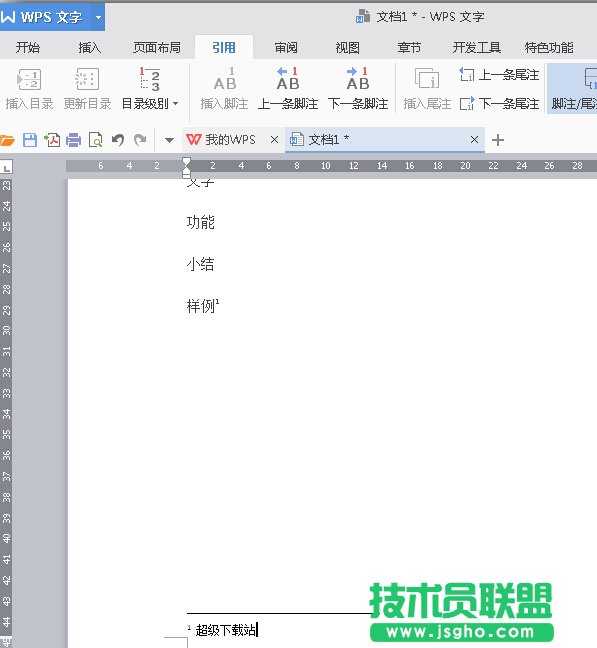Viewport: 597px width, 648px height.
Task: Click the Insert Endnote icon
Action: click(427, 79)
